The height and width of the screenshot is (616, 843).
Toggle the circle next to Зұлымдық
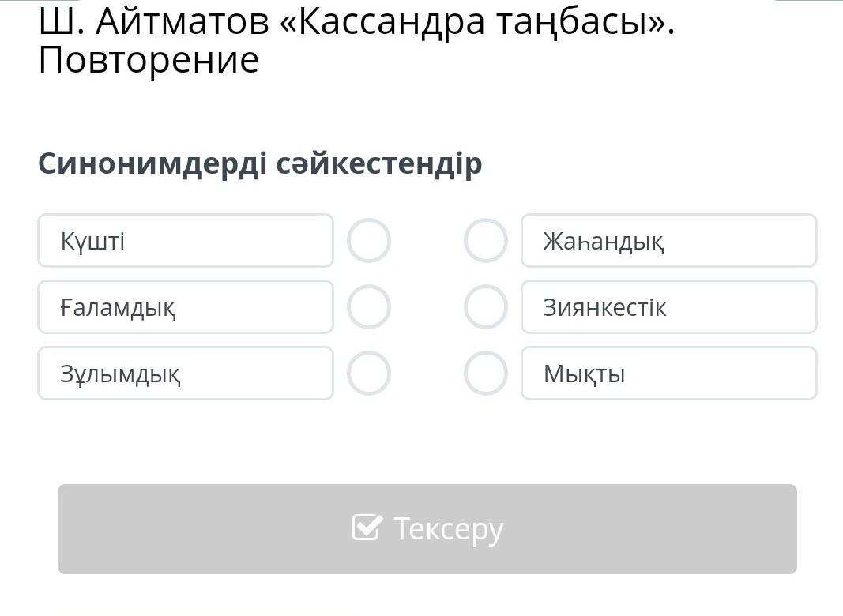[x=369, y=374]
